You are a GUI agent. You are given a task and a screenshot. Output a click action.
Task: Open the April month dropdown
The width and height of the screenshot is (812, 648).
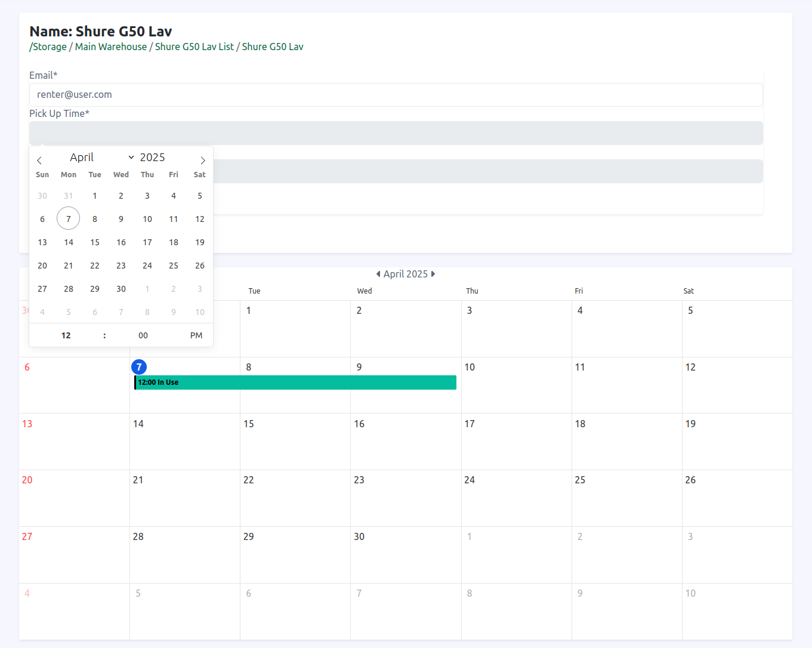click(x=101, y=158)
